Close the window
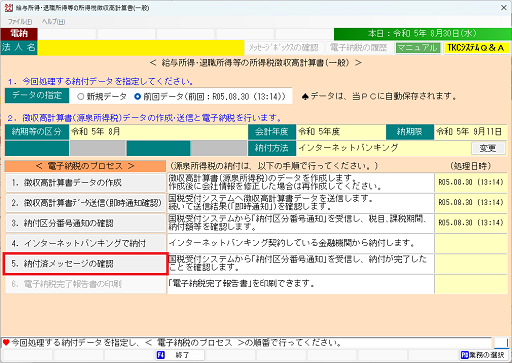Image resolution: width=512 pixels, height=363 pixels. click(x=504, y=8)
